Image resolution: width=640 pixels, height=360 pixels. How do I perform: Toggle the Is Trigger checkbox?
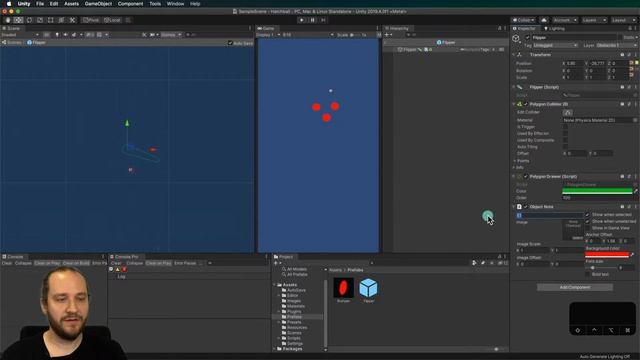pos(565,127)
